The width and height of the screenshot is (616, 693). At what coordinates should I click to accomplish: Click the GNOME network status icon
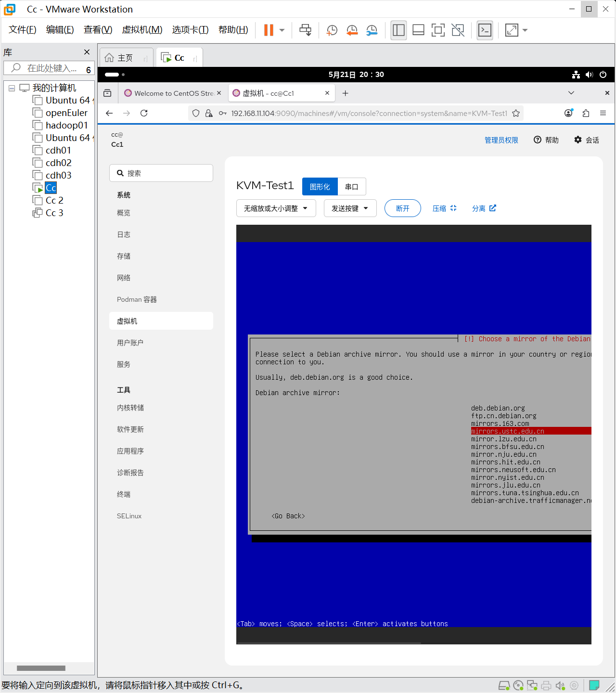click(x=576, y=75)
